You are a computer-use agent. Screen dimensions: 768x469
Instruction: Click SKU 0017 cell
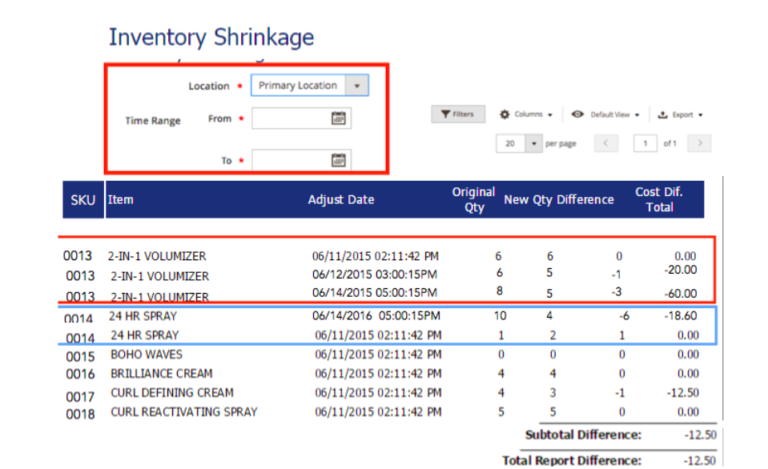80,397
